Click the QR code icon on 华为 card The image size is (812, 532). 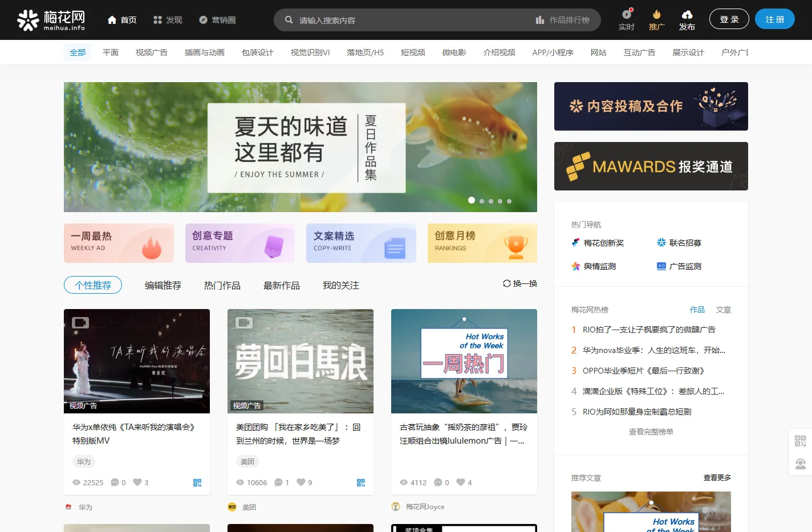coord(197,482)
